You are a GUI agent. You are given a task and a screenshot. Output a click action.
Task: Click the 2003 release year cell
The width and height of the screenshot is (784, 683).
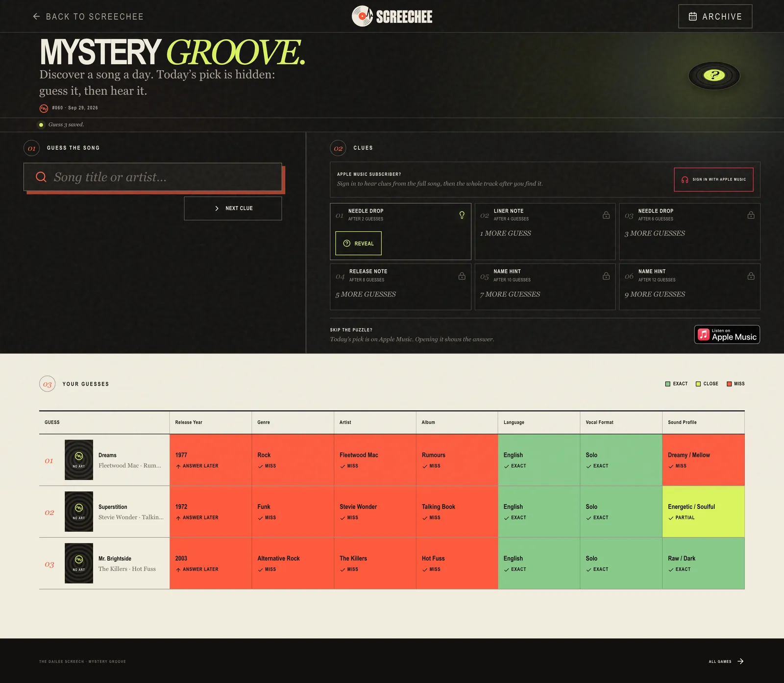pos(211,563)
